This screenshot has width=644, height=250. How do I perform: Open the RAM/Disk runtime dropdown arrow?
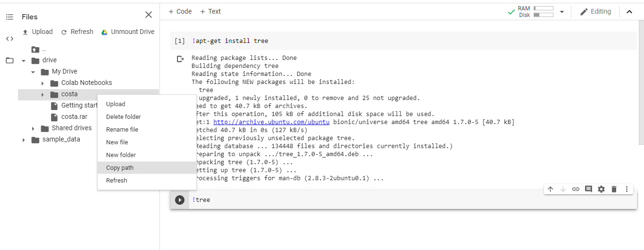(x=561, y=12)
